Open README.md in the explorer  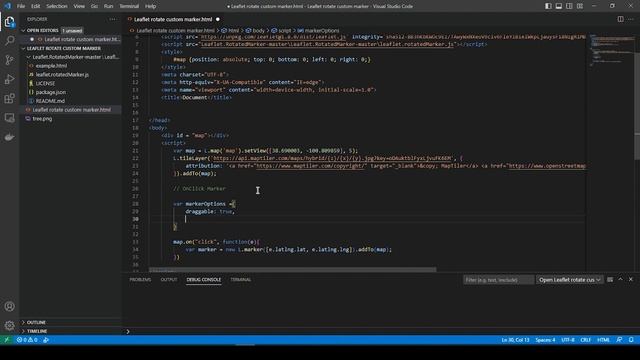pyautogui.click(x=50, y=101)
